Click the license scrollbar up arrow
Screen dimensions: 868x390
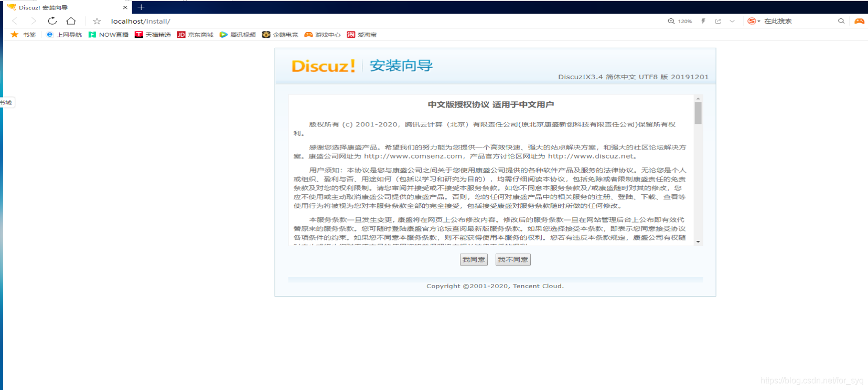click(x=698, y=98)
